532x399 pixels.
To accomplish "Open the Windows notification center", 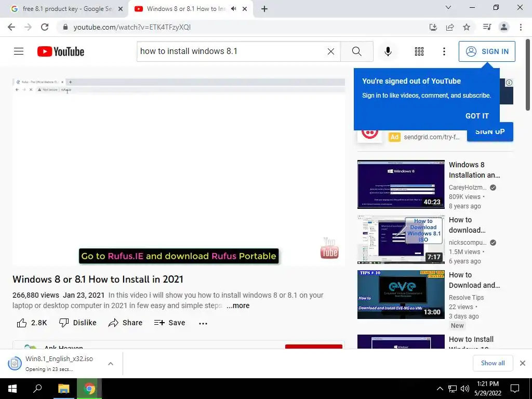I will click(x=515, y=389).
